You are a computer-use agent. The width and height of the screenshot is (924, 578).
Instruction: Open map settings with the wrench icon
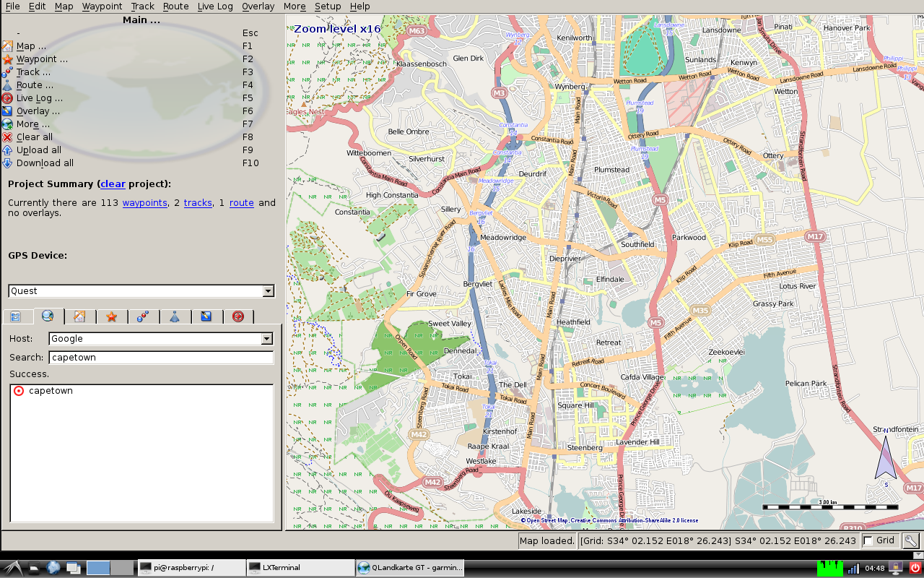[910, 540]
